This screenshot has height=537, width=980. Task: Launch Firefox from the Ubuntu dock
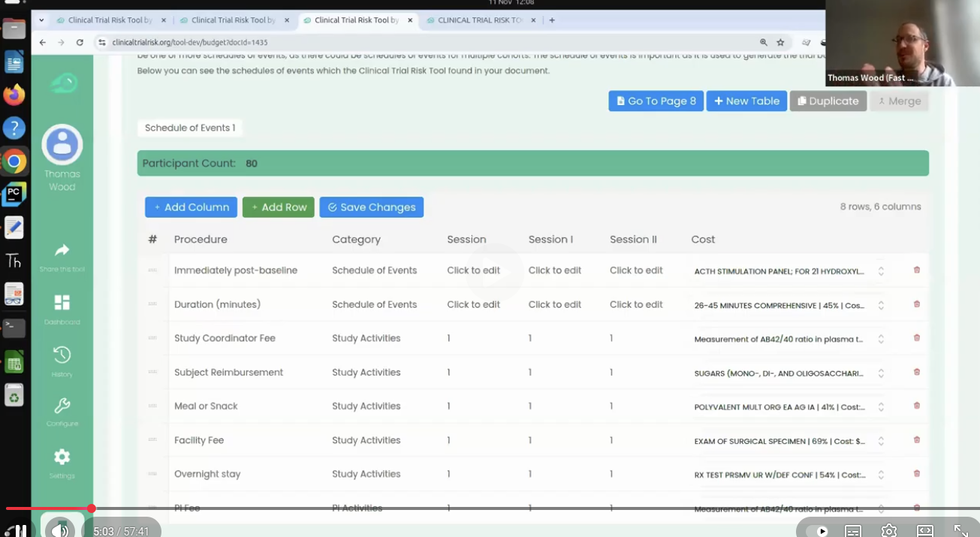14,95
